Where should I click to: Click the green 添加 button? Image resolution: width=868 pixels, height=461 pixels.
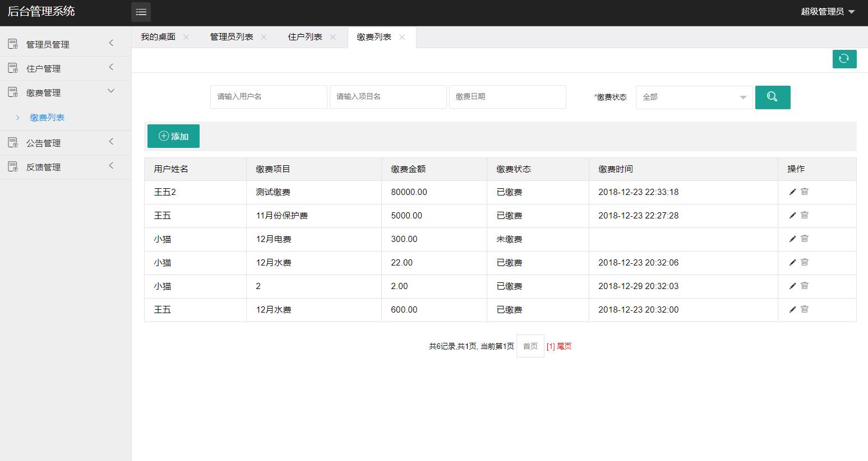pos(173,136)
